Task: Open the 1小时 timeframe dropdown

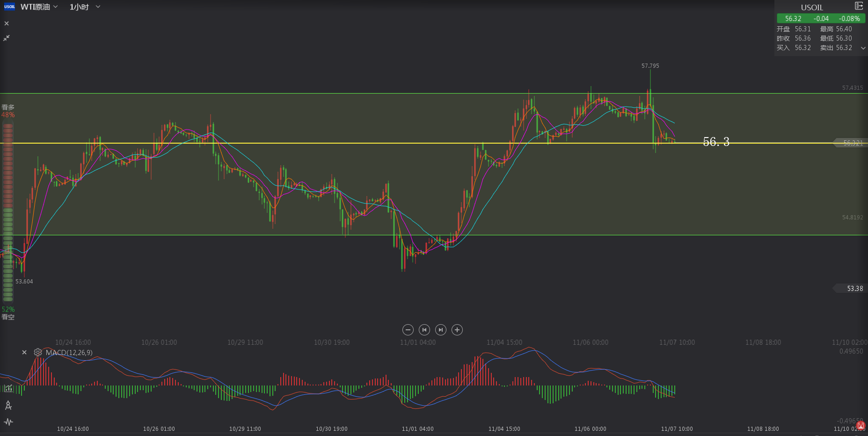Action: (x=85, y=7)
